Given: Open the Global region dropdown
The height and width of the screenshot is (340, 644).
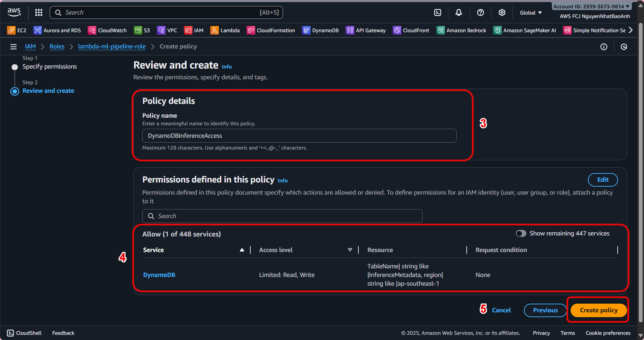Looking at the screenshot, I should (530, 13).
